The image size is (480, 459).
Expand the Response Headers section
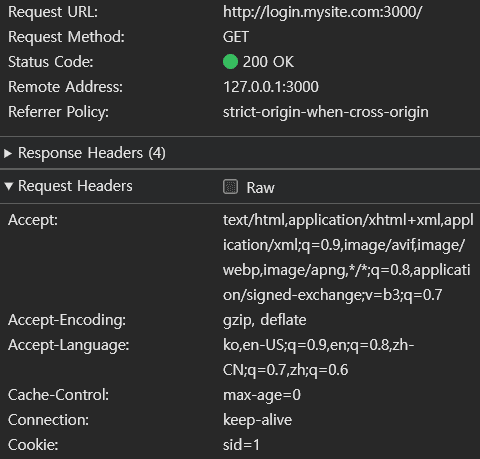[8, 153]
